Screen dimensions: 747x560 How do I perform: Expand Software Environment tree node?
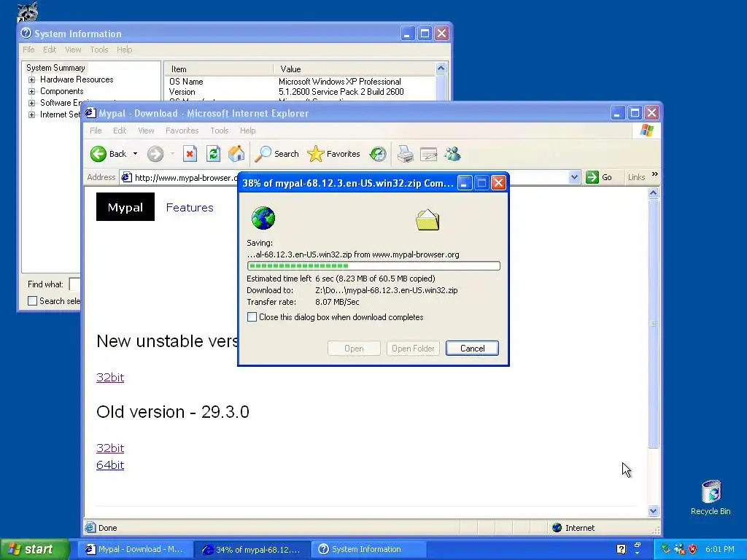coord(31,103)
